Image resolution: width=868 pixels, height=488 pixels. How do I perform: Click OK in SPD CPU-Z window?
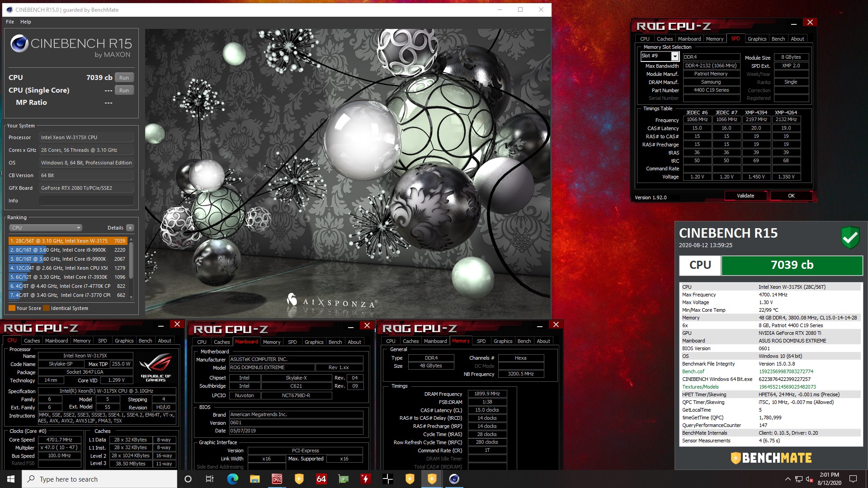(x=791, y=196)
